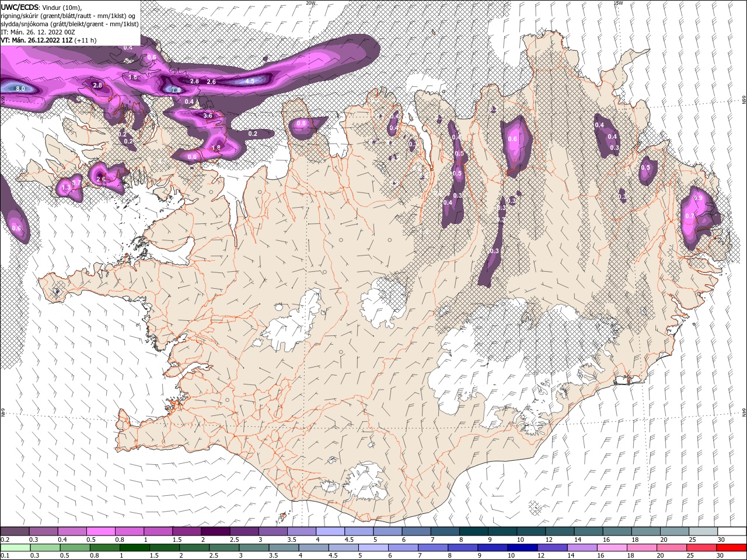Select the '(+11 h)' forecast offset text
This screenshot has height=560, width=747.
tap(86, 40)
